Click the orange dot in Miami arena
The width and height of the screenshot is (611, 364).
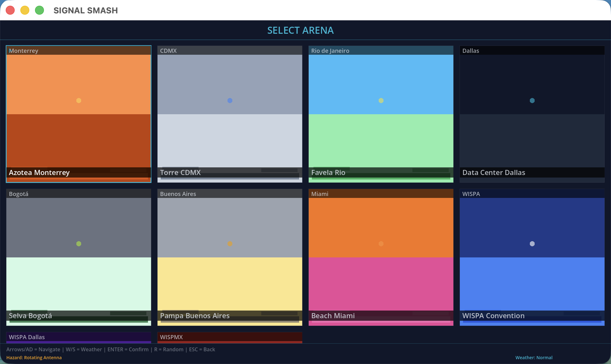click(x=381, y=244)
